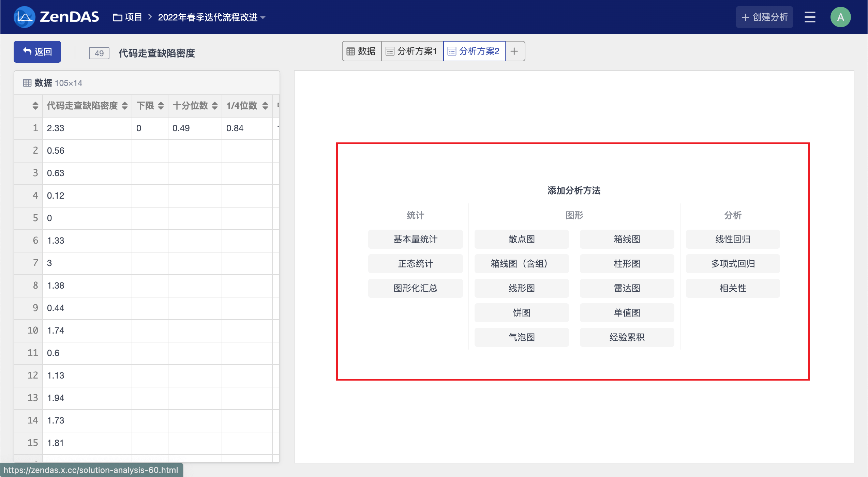
Task: Add 基本量统计 analysis method
Action: 415,239
